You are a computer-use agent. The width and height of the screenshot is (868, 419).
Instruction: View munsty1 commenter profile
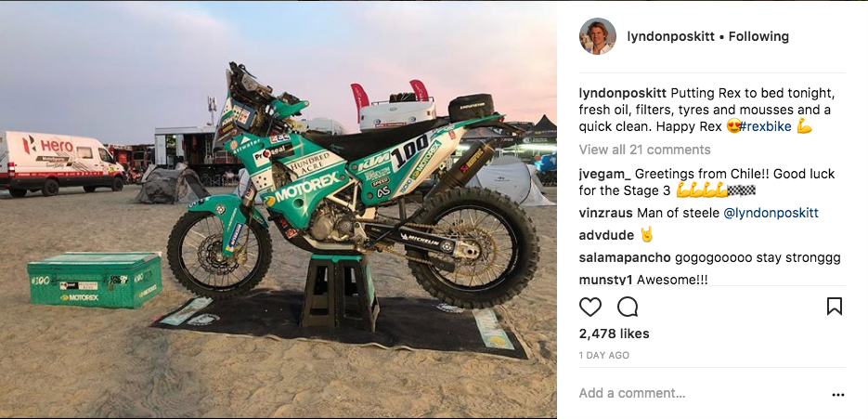(x=606, y=280)
